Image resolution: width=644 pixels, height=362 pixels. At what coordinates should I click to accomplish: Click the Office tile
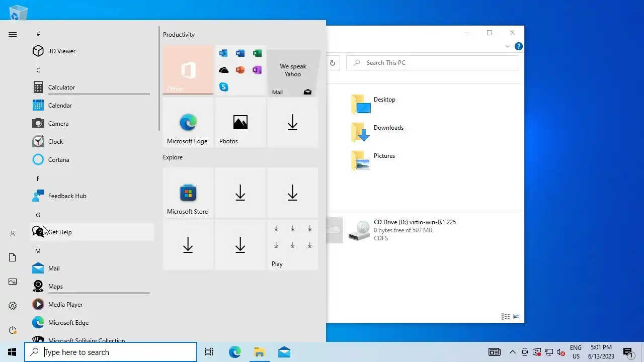[x=188, y=70]
